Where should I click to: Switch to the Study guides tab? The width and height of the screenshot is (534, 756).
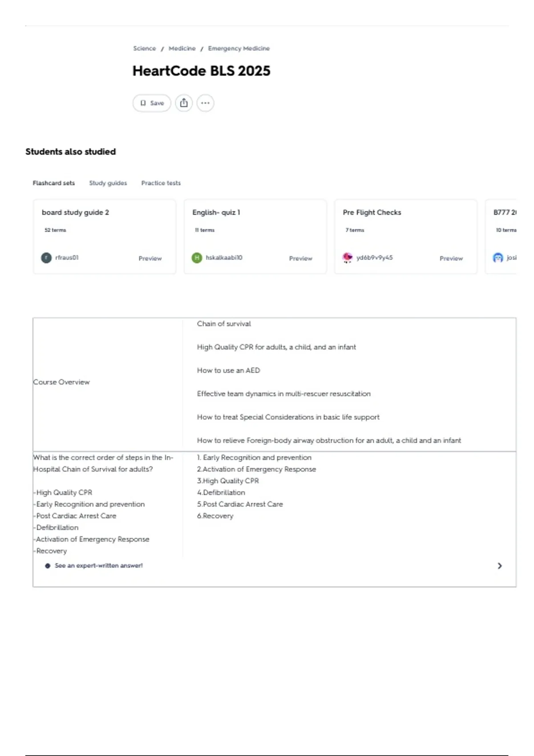click(108, 183)
